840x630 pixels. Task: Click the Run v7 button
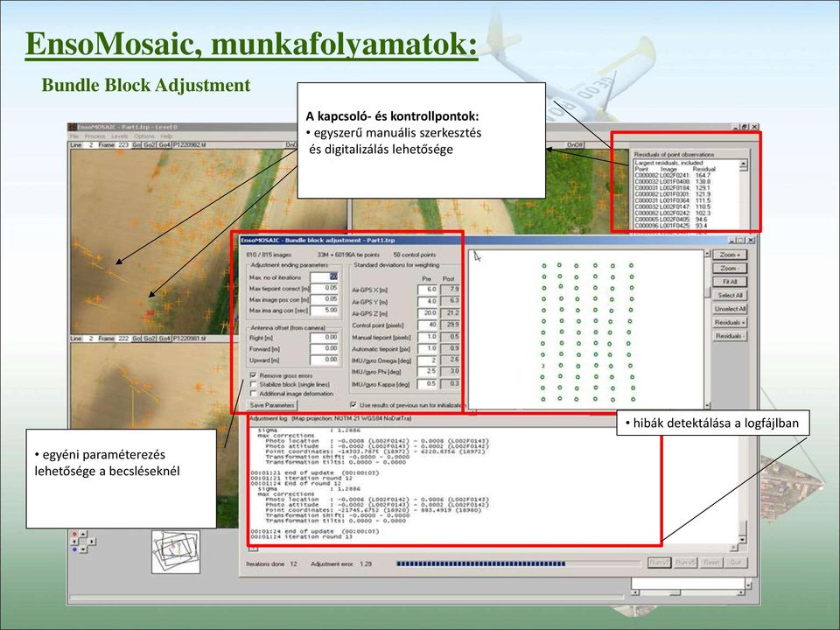pyautogui.click(x=660, y=563)
